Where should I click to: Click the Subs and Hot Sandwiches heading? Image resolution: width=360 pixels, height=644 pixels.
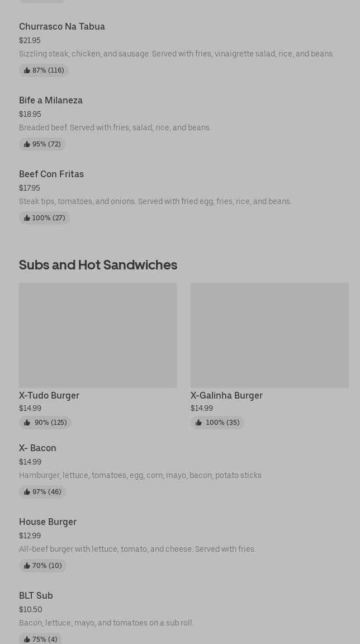click(x=98, y=264)
